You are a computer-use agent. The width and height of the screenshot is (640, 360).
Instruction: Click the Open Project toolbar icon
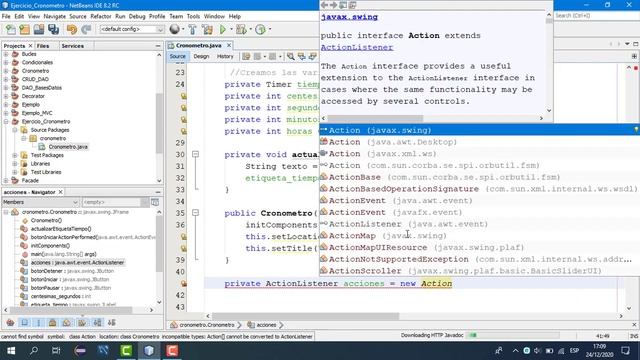(39, 29)
